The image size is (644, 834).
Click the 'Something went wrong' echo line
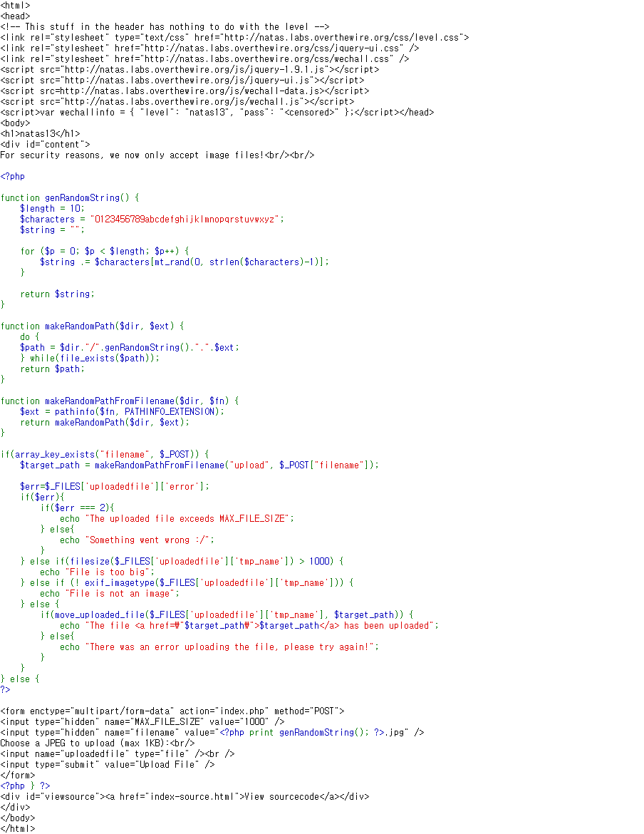pos(137,540)
